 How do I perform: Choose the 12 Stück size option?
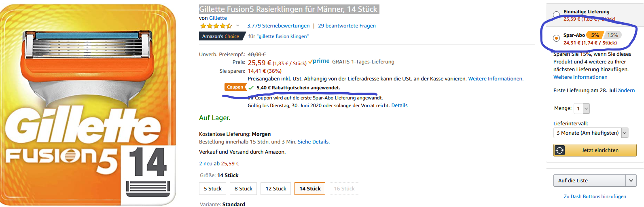tap(276, 189)
